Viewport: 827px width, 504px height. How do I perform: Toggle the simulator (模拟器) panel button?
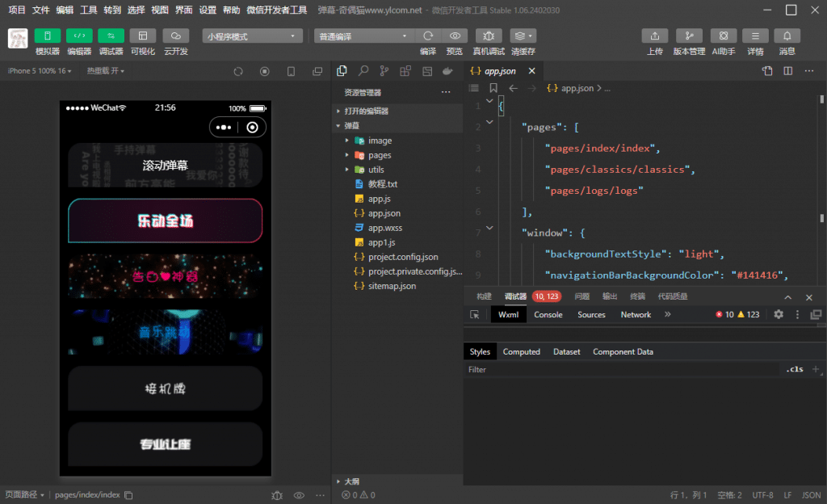click(48, 36)
